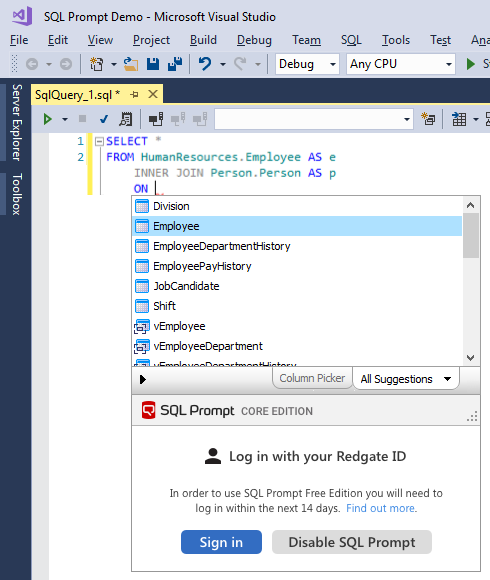Viewport: 490px width, 580px height.
Task: Click the Connect database icon
Action: (156, 119)
